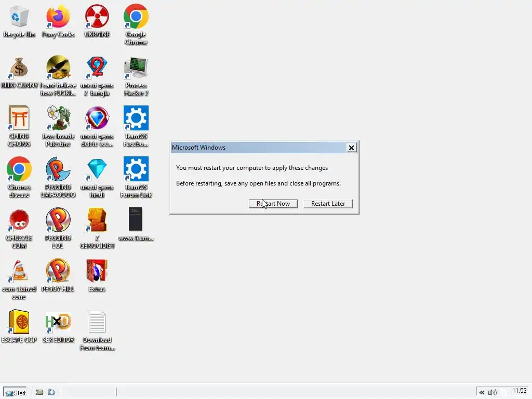
Task: Open the Start menu
Action: coord(16,393)
